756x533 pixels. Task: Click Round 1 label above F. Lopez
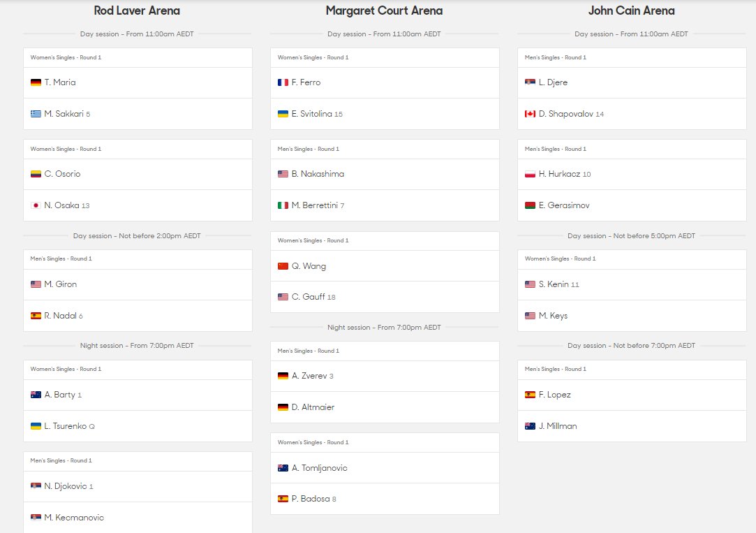556,369
